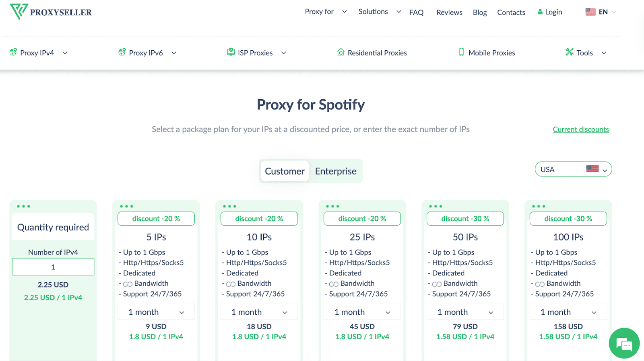Screen dimensions: 644x361
Task: Open the Blog page
Action: pyautogui.click(x=480, y=12)
